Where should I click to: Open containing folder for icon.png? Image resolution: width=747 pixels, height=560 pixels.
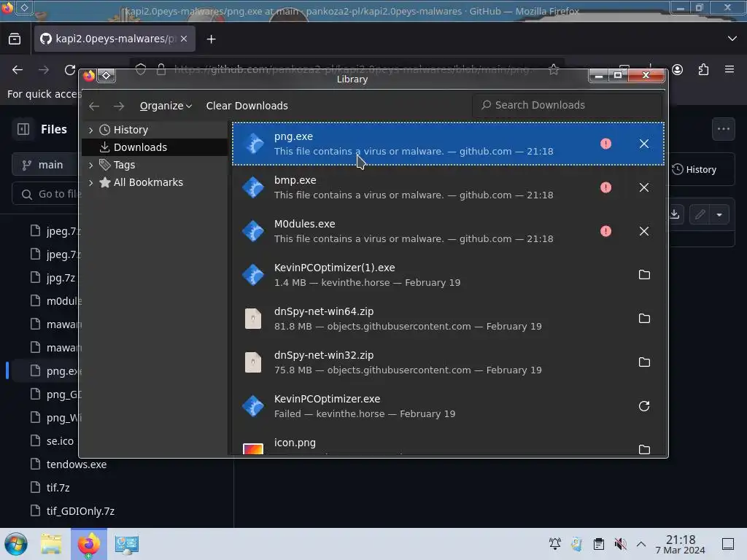coord(644,449)
